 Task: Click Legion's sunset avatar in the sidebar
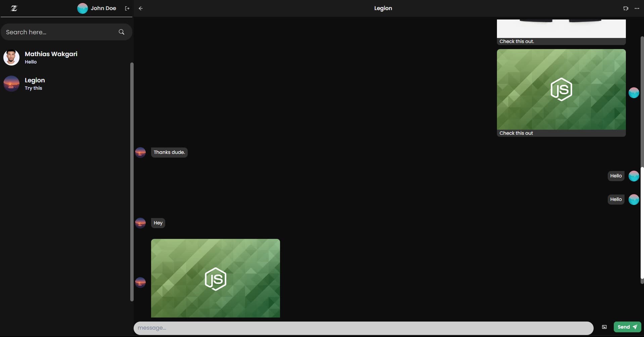[x=11, y=84]
